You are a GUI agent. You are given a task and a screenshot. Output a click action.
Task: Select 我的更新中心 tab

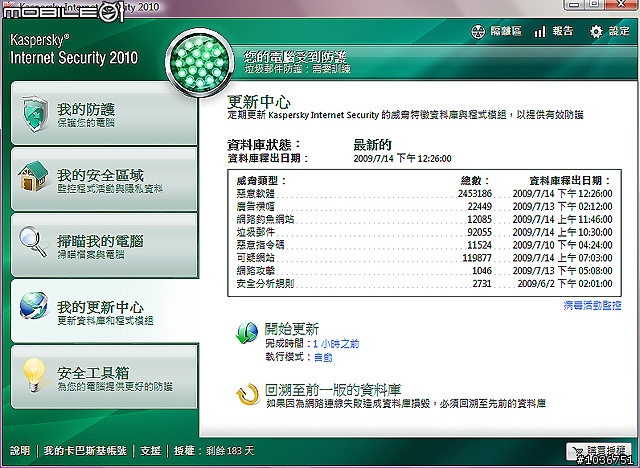(x=104, y=311)
